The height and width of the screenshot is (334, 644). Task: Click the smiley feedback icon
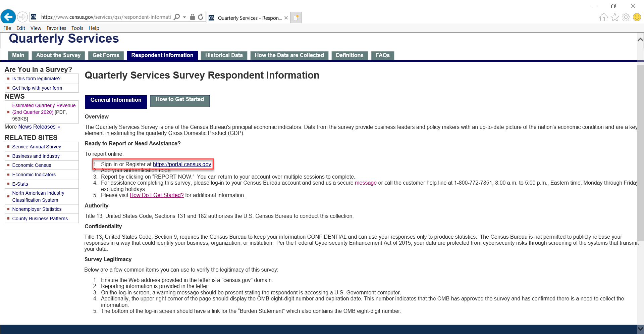(637, 17)
